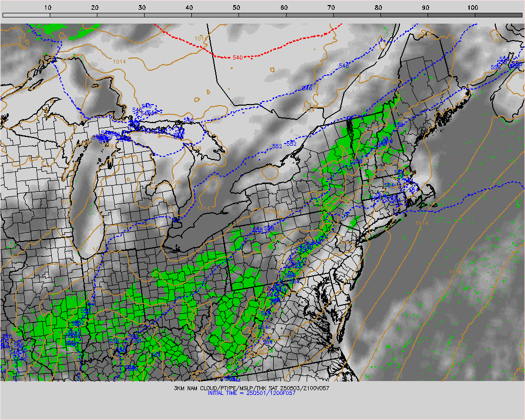Viewport: 525px width, 420px height.
Task: Click the blue "552 552" contour label pair
Action: coord(284,145)
